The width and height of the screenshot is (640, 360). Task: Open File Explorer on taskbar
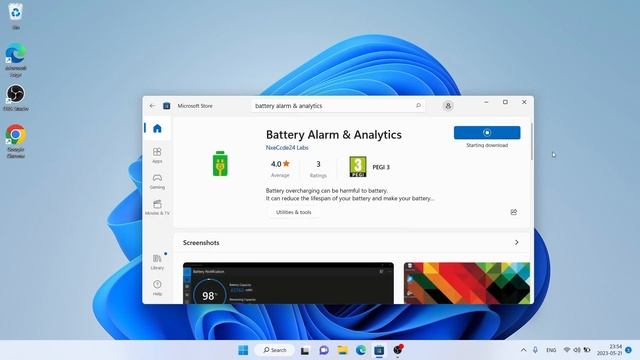click(342, 350)
